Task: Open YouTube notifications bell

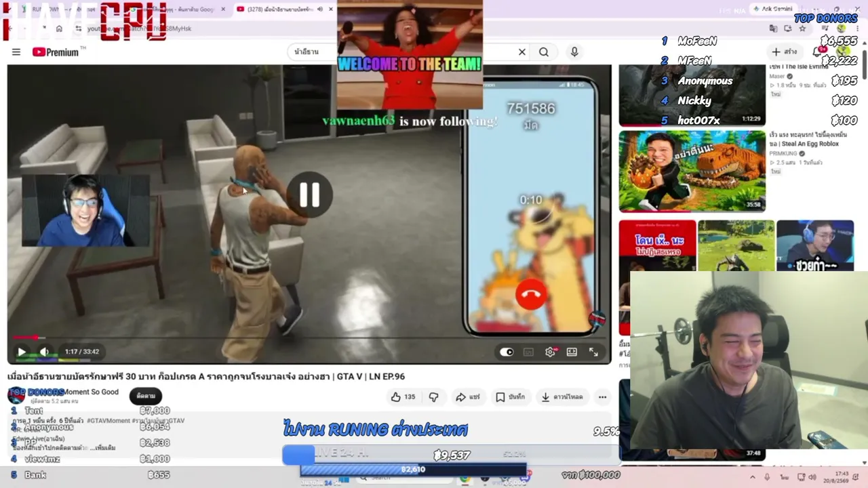Action: [x=818, y=52]
